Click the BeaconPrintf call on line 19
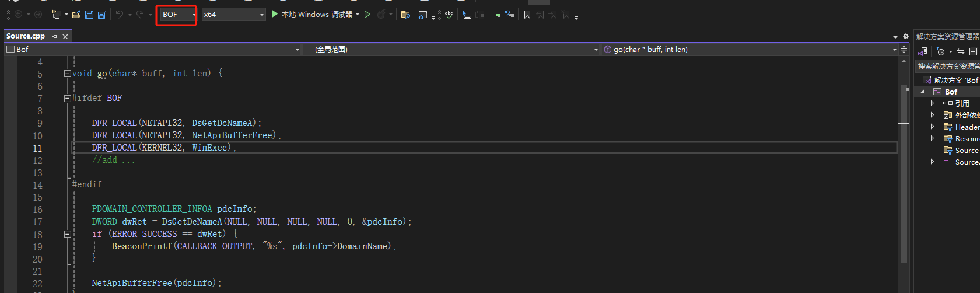 point(142,246)
